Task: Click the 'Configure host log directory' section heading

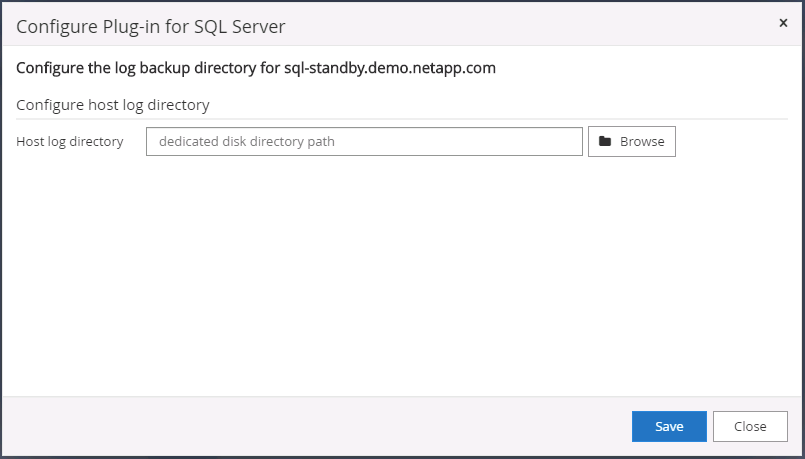Action: click(x=113, y=104)
